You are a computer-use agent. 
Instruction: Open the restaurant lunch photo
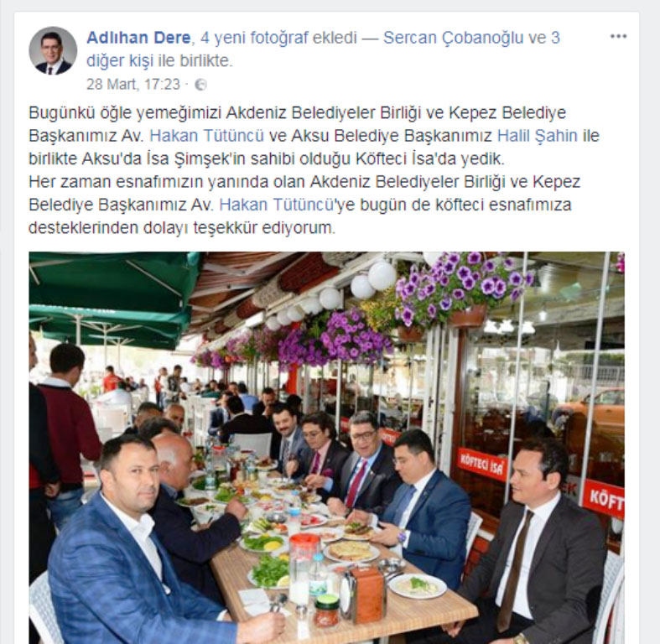(x=326, y=448)
